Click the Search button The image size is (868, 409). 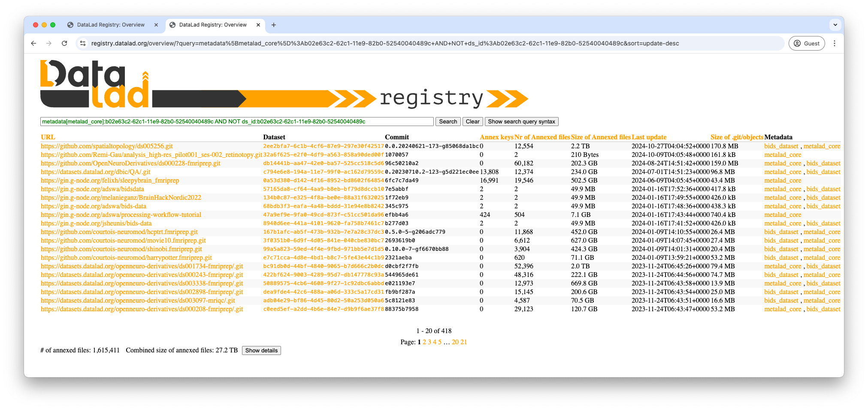click(448, 122)
